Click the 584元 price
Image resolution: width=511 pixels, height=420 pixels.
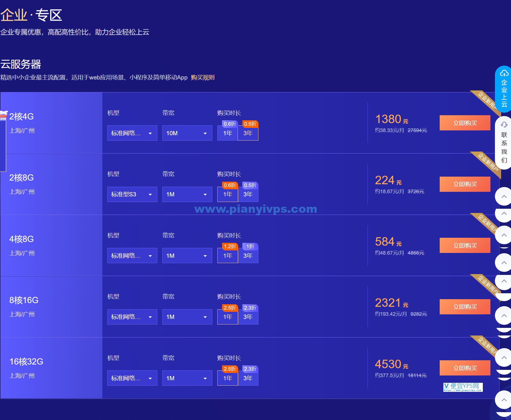(x=388, y=242)
